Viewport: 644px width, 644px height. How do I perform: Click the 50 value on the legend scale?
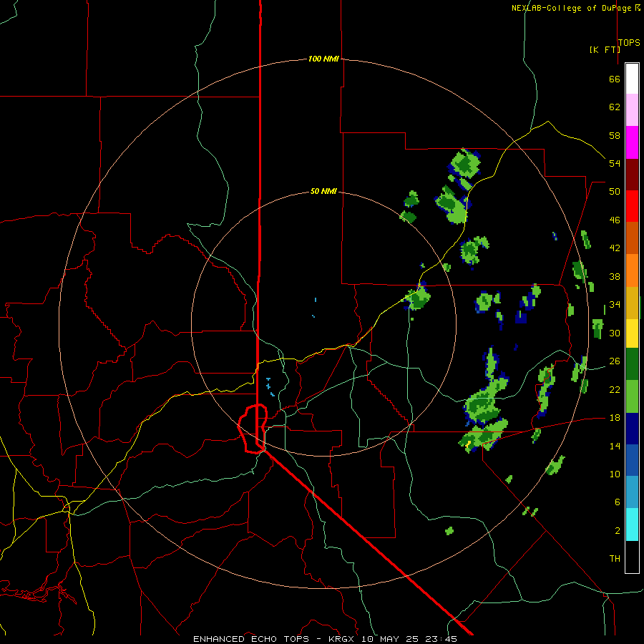pos(615,191)
